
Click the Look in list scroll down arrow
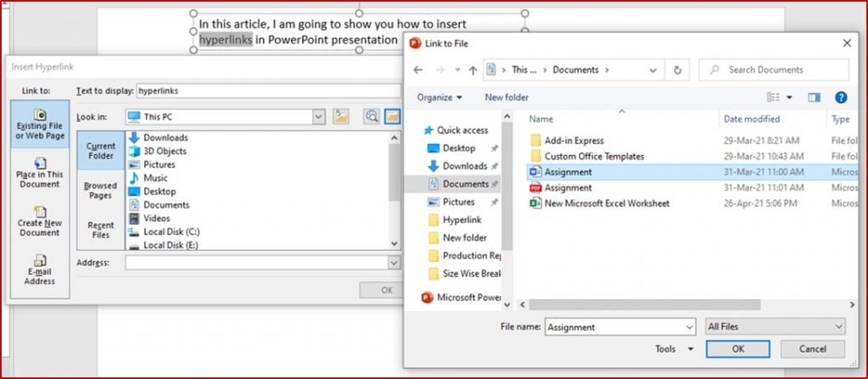(x=394, y=243)
